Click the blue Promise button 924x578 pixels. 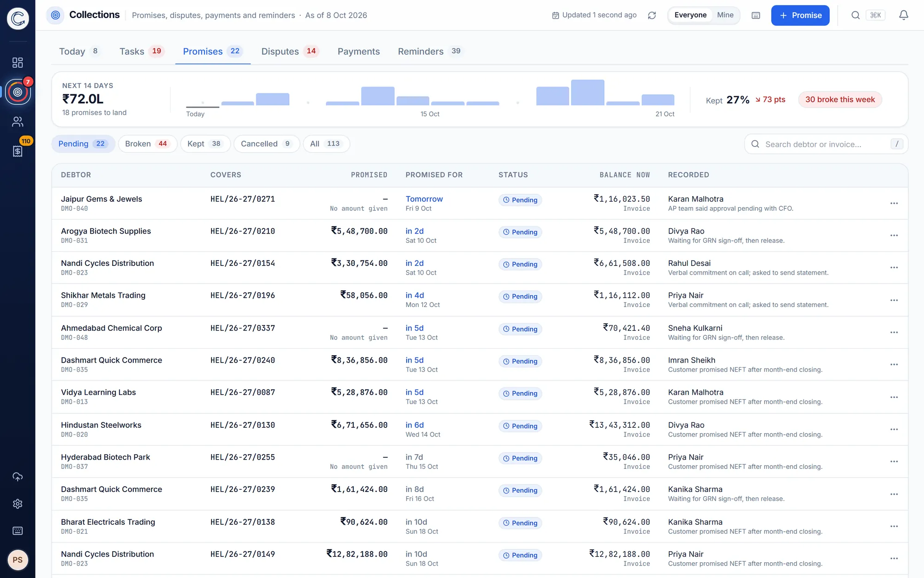coord(800,15)
